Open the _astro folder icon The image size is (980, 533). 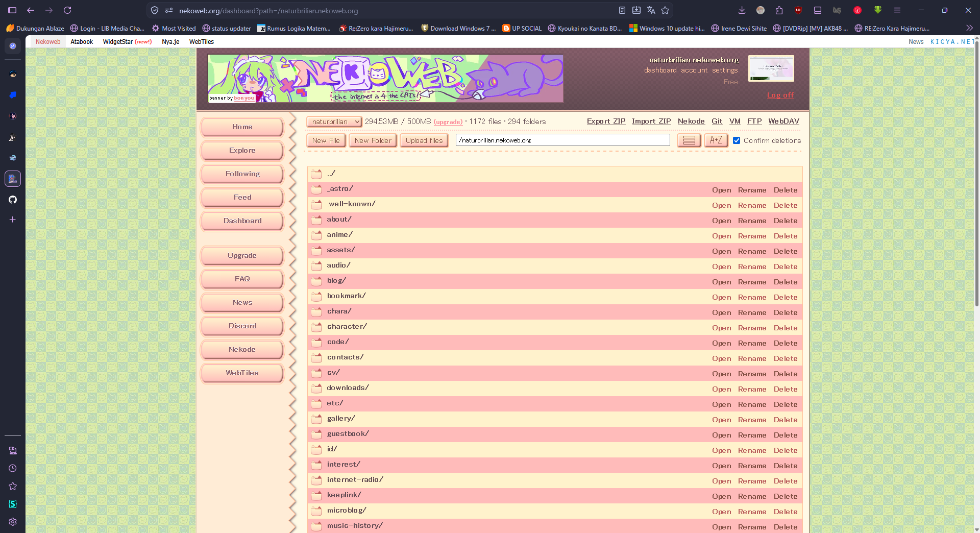(x=317, y=189)
